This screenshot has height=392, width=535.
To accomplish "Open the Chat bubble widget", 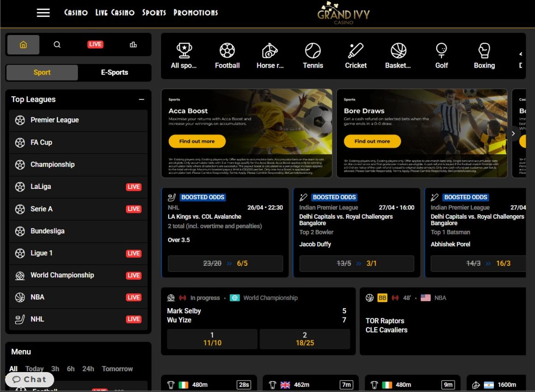I will (30, 380).
